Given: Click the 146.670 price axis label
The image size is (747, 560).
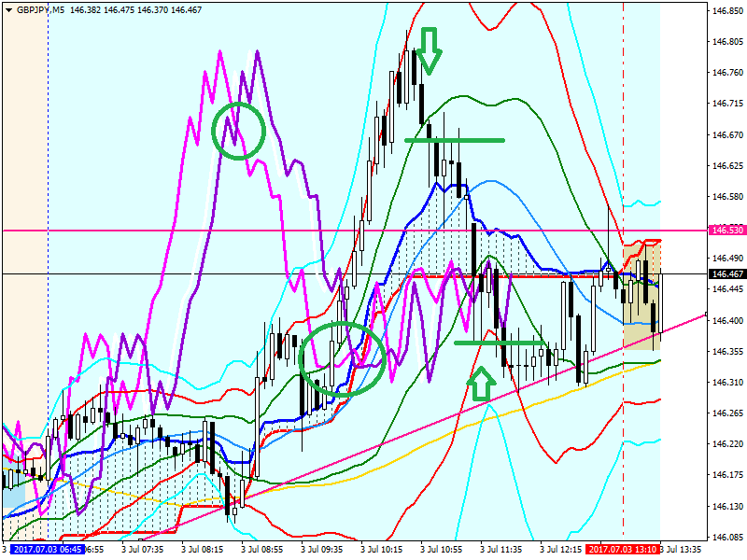Looking at the screenshot, I should (x=727, y=135).
